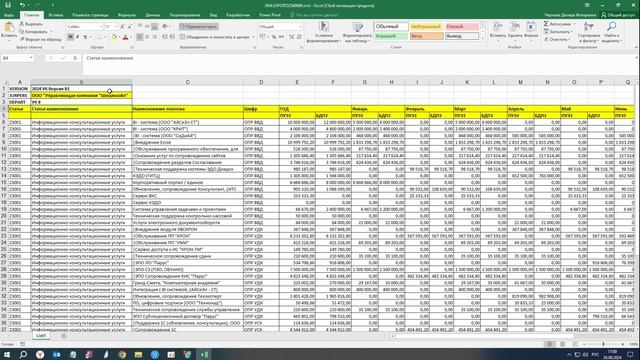The width and height of the screenshot is (640, 360).
Task: Expand the cell styles gallery
Action: click(x=483, y=39)
